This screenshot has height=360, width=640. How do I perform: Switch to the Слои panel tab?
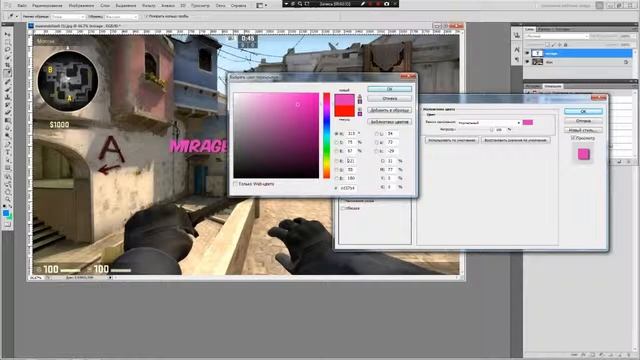[529, 29]
